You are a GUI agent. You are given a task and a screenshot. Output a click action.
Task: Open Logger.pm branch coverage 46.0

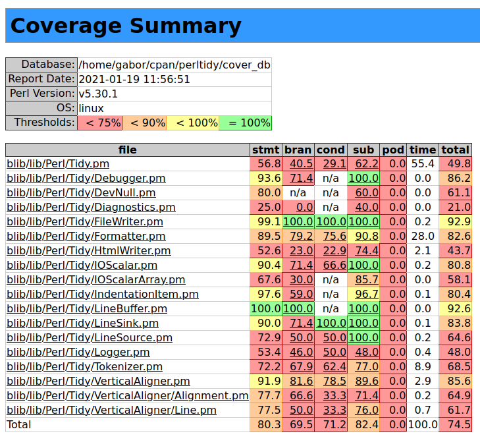coord(302,352)
